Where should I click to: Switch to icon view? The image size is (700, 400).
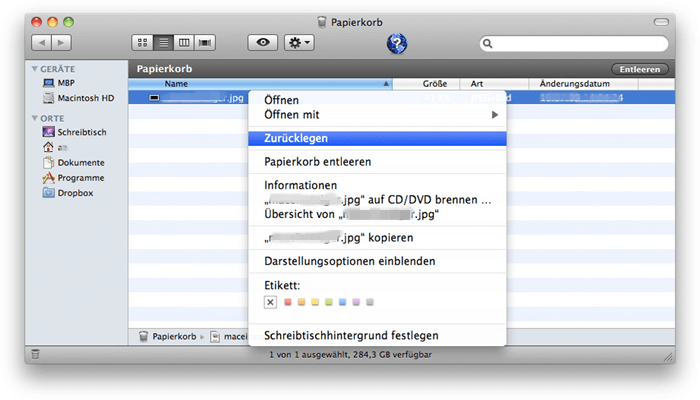[x=142, y=43]
